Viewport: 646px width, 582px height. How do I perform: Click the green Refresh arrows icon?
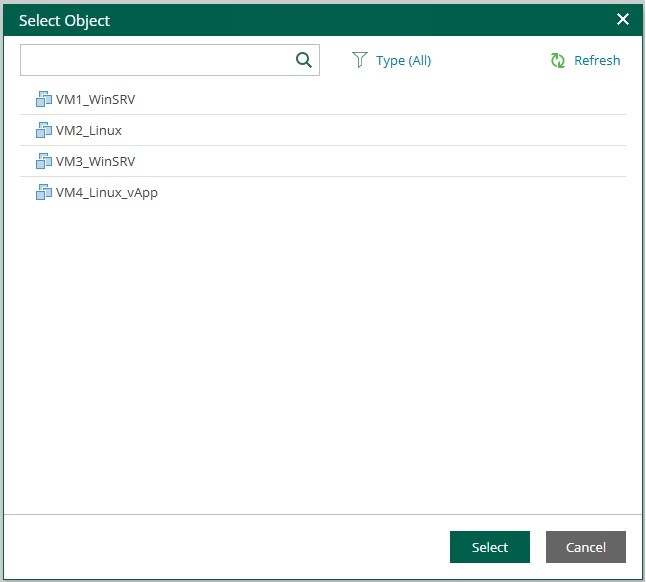[557, 60]
